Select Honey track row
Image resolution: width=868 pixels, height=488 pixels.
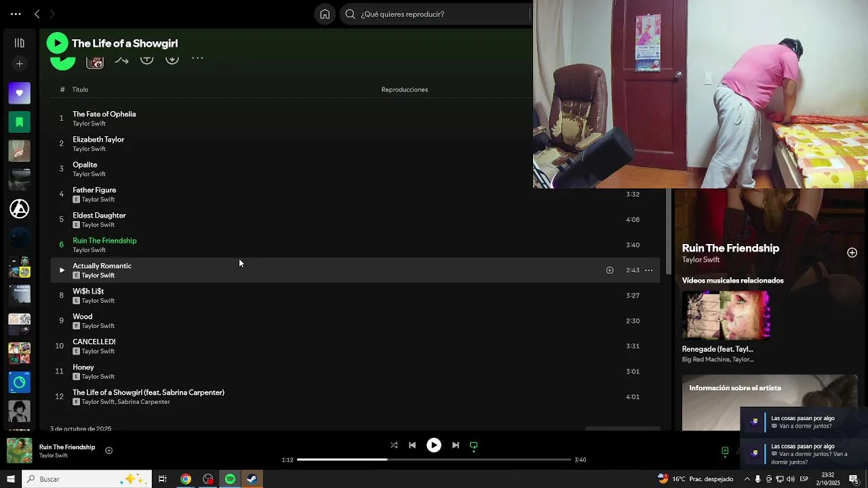pos(355,371)
